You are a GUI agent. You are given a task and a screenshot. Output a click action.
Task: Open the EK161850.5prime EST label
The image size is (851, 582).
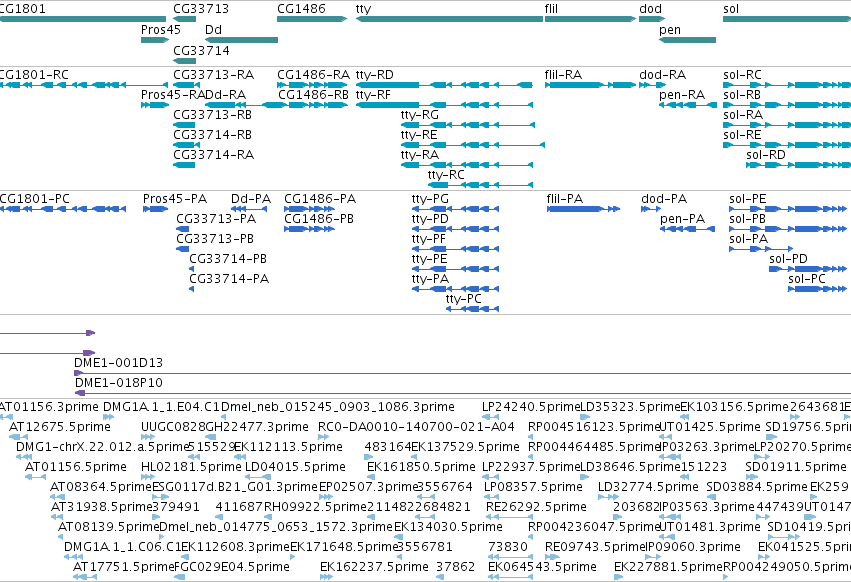tap(421, 467)
